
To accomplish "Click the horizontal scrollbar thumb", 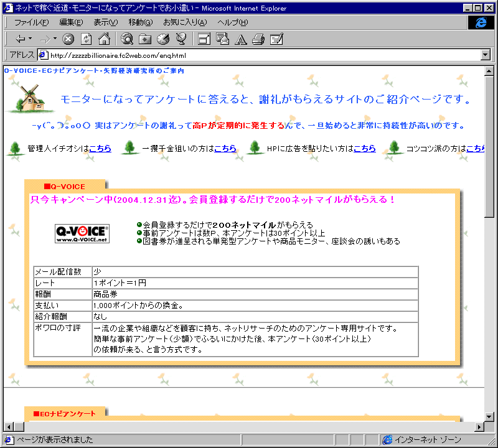I will click(19, 427).
